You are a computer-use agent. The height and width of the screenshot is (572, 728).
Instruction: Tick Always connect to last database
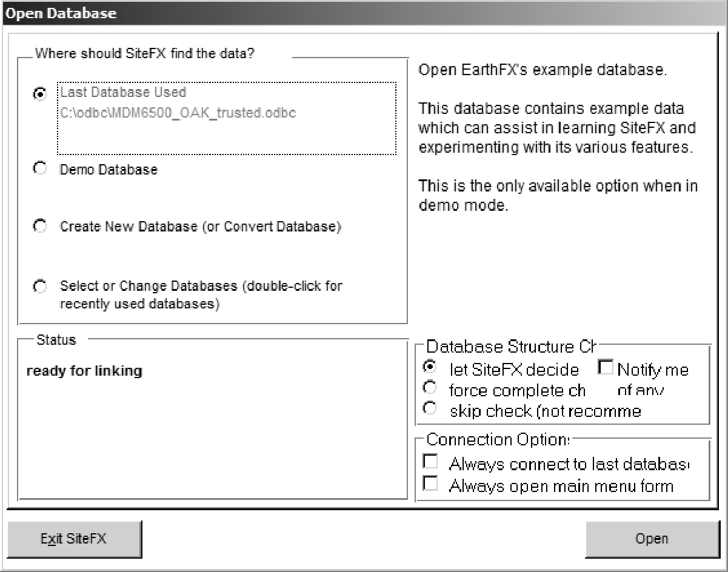430,462
